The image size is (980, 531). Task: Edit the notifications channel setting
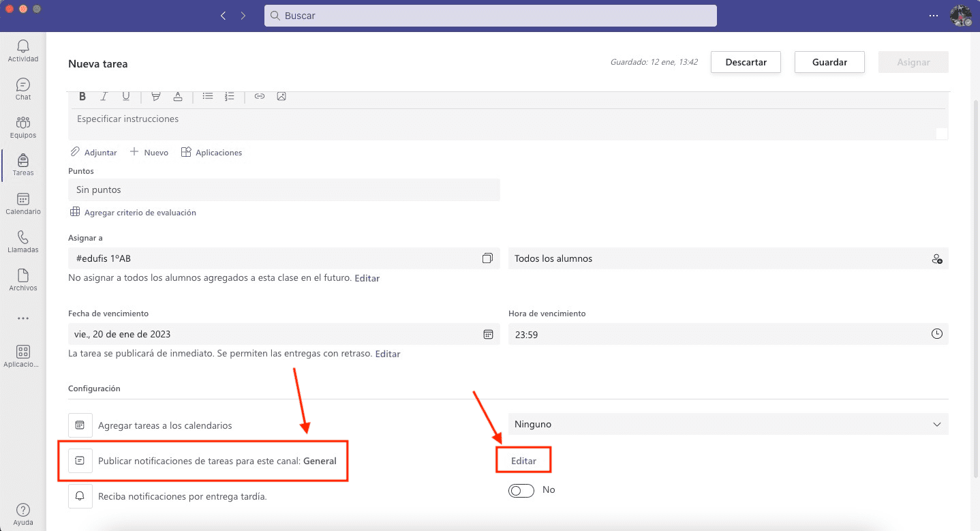[x=523, y=461]
